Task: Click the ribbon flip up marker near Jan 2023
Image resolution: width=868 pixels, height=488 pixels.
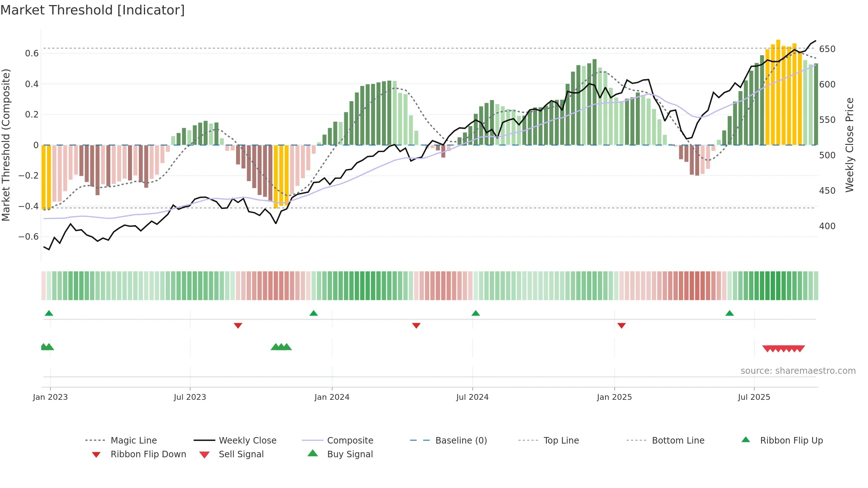Action: tap(49, 313)
